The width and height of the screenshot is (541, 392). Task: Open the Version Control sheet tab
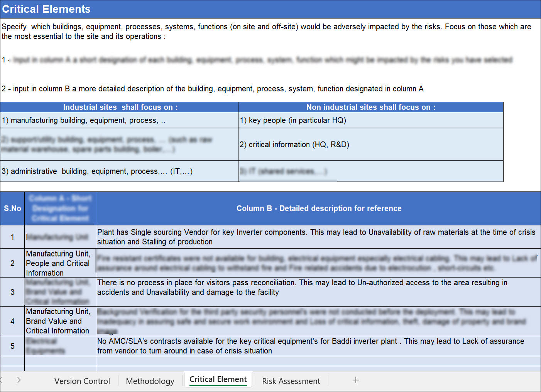coord(82,381)
